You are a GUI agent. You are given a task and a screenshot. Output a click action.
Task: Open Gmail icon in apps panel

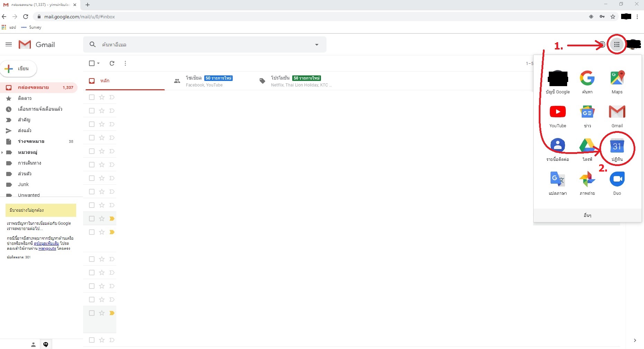pyautogui.click(x=617, y=116)
